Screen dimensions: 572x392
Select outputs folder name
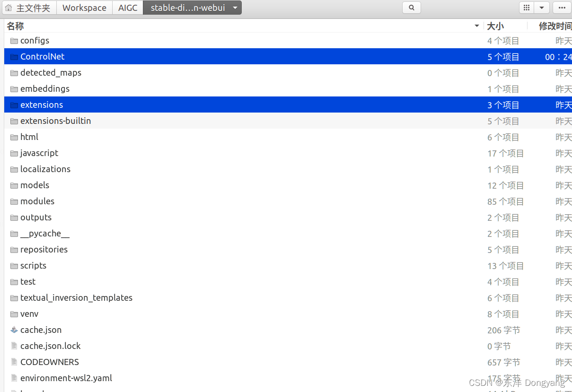[36, 218]
